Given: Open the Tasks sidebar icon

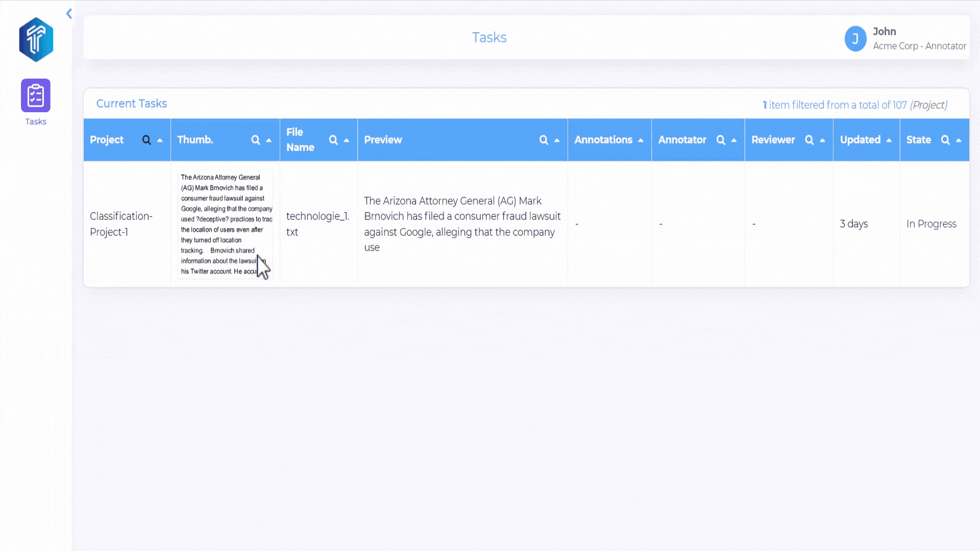Looking at the screenshot, I should coord(36,95).
